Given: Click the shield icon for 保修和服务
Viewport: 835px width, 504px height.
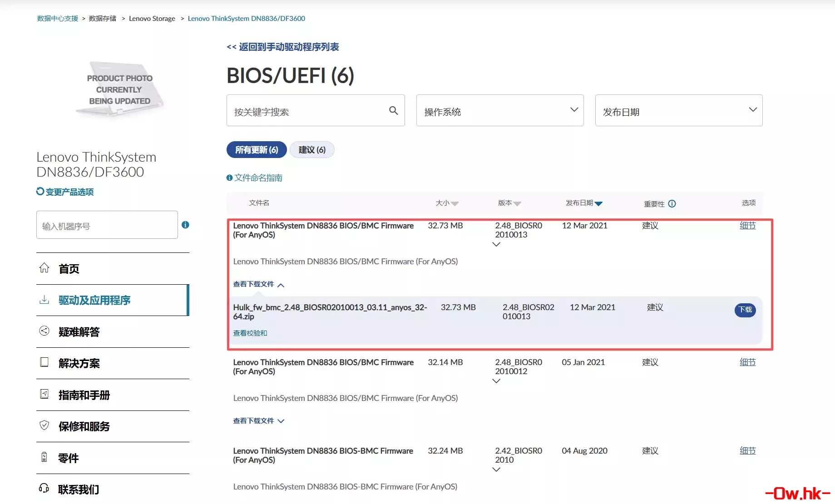Looking at the screenshot, I should pos(44,425).
